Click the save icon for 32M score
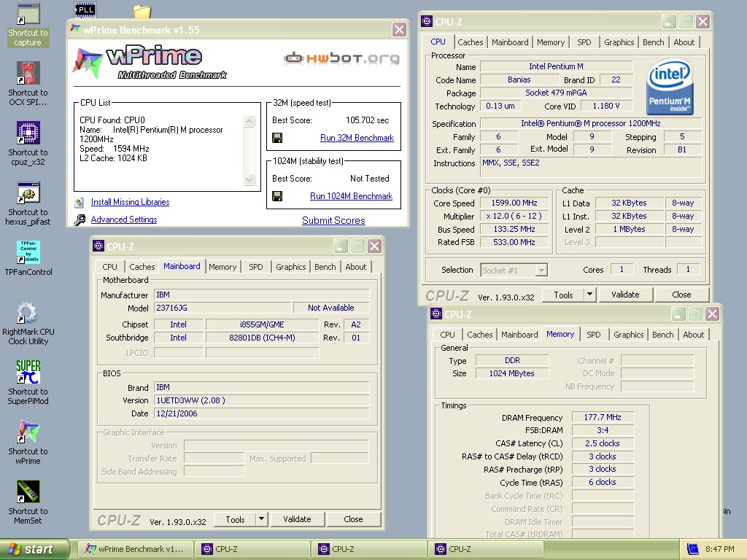Image resolution: width=747 pixels, height=560 pixels. 277,138
